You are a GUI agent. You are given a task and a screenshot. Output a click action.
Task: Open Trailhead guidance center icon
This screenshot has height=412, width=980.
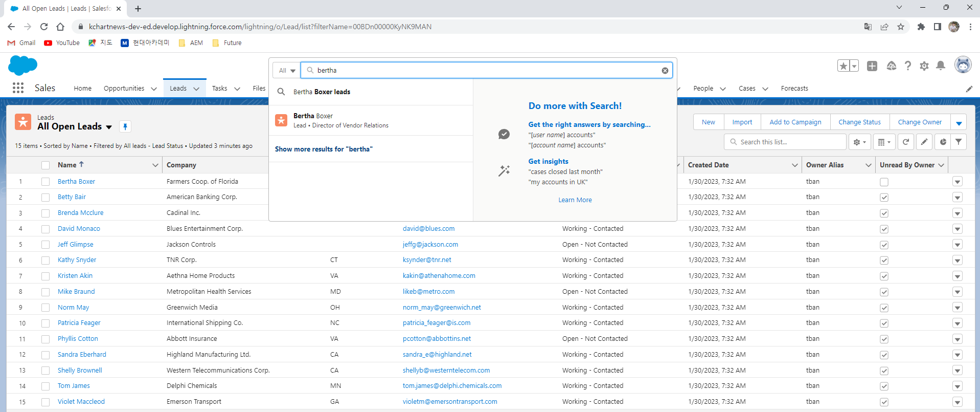coord(891,66)
